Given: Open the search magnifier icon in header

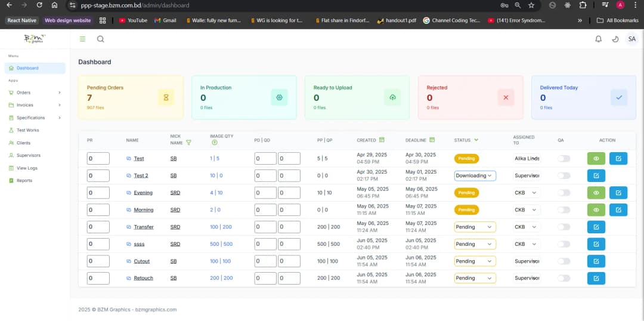Looking at the screenshot, I should [100, 39].
